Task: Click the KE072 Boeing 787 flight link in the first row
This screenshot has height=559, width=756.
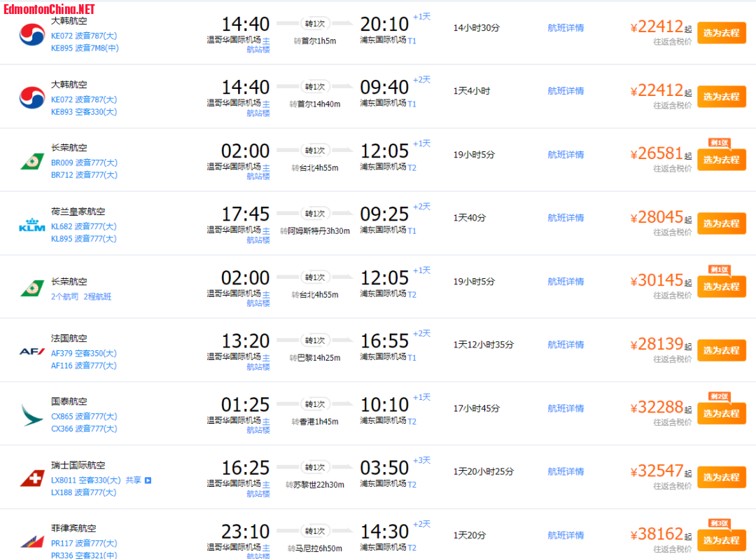Action: tap(84, 36)
